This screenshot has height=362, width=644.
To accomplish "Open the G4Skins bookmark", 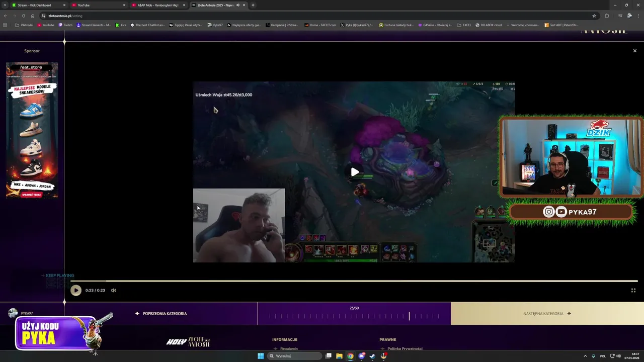I will (435, 25).
